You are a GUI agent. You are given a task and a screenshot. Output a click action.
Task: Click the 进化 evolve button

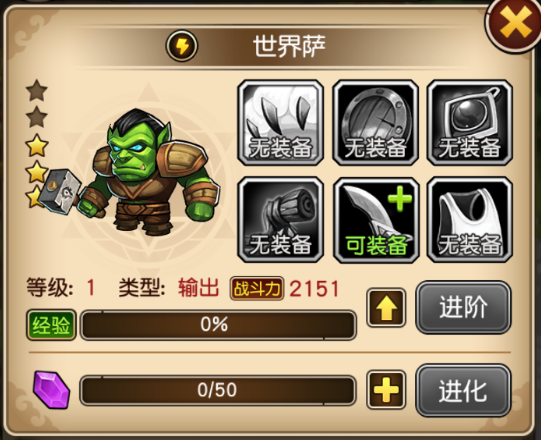463,390
